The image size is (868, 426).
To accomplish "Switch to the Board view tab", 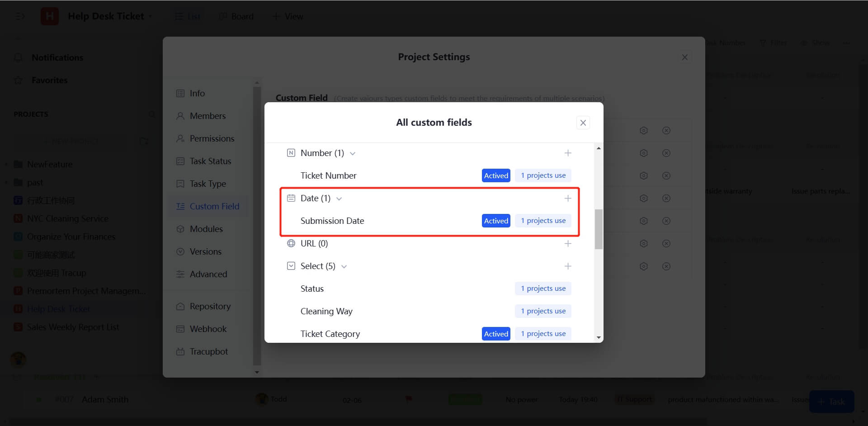I will point(236,16).
